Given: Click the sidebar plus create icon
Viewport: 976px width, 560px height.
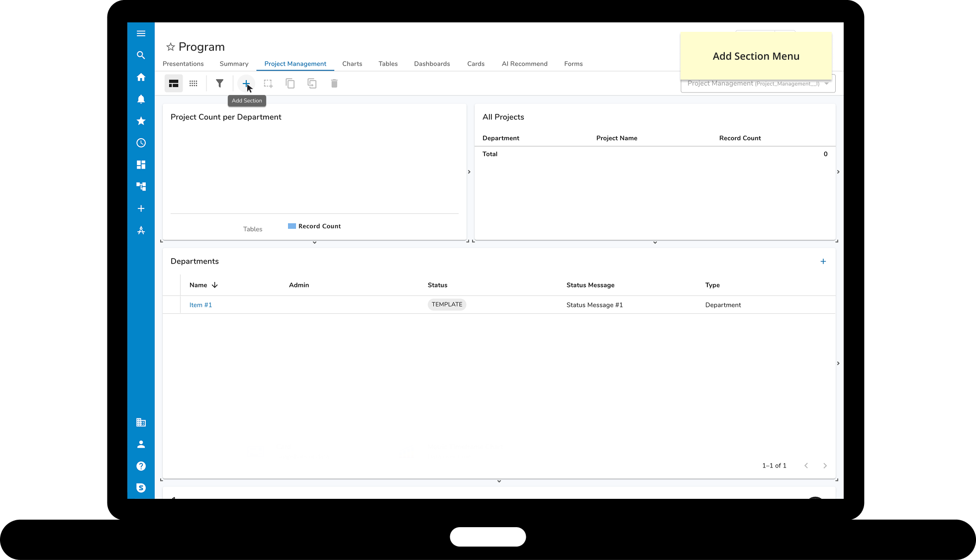Looking at the screenshot, I should pos(141,208).
